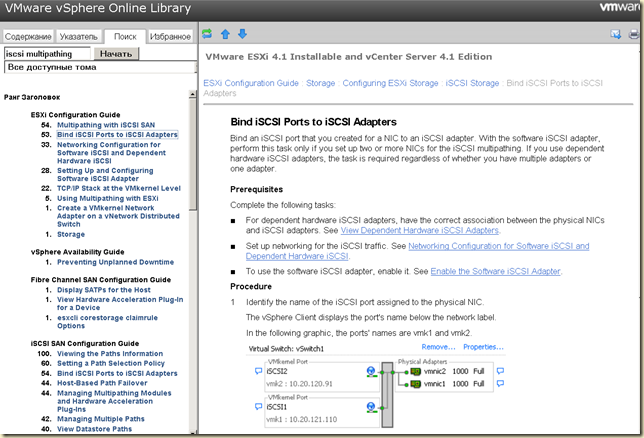Click the email topic icon in toolbar

click(x=616, y=34)
